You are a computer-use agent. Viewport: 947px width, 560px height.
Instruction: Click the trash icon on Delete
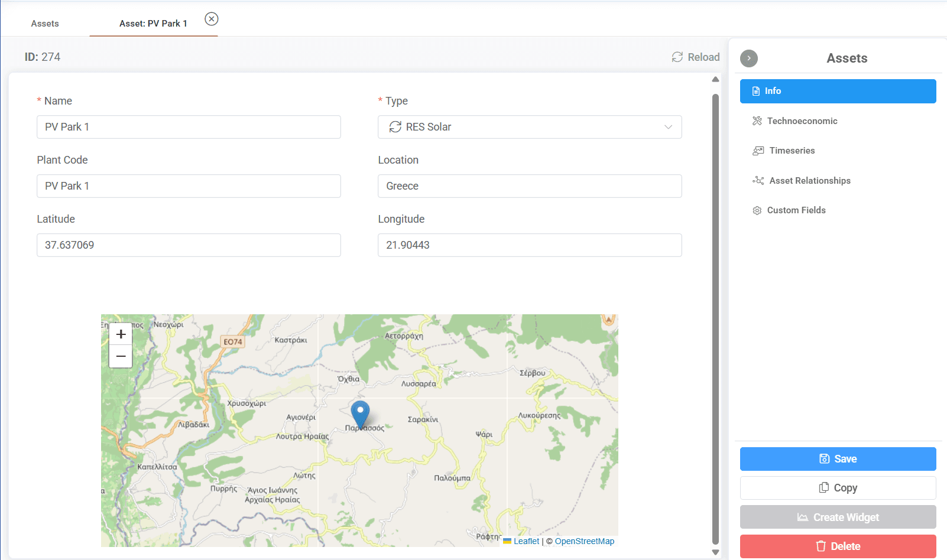[x=821, y=546]
